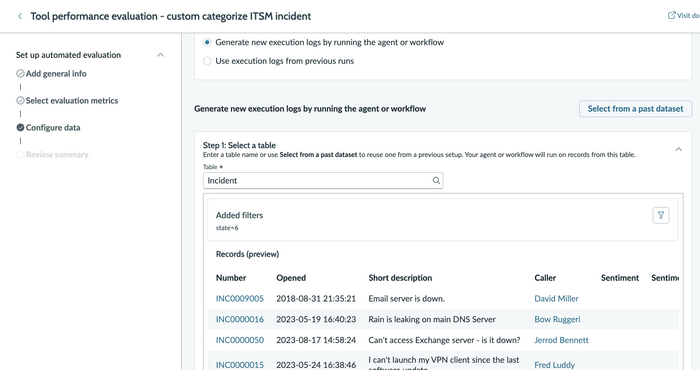
Task: Click the Tool performance evaluation page title
Action: click(171, 16)
